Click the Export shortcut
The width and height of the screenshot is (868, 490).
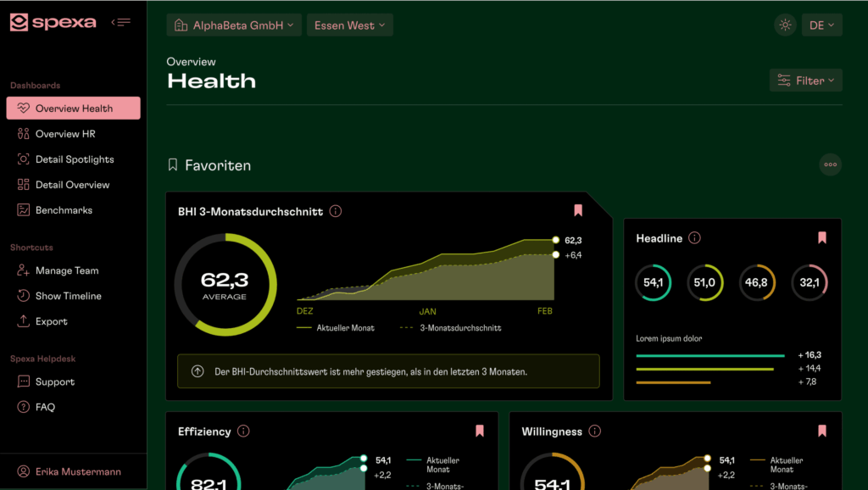click(51, 321)
